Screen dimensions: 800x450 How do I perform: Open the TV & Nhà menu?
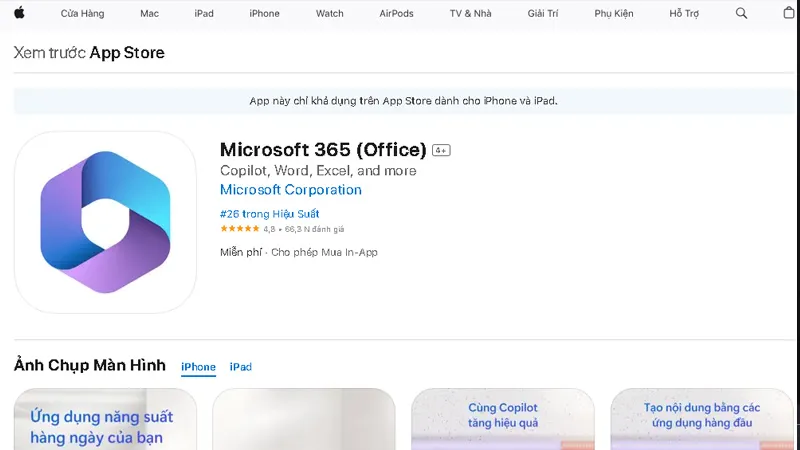(x=470, y=14)
